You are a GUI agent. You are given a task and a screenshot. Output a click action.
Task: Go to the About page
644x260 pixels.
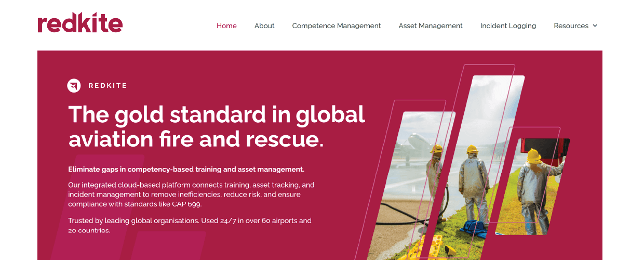pos(264,25)
